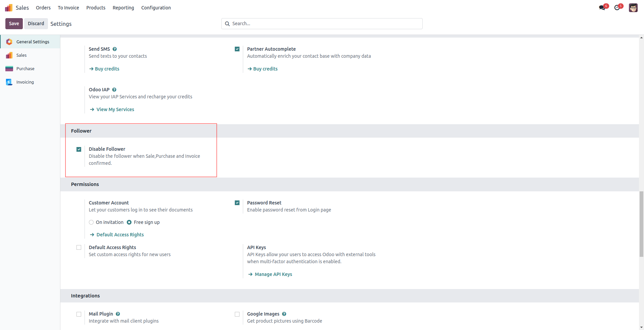Viewport: 644px width, 330px height.
Task: Click the Send SMS help icon
Action: 115,49
